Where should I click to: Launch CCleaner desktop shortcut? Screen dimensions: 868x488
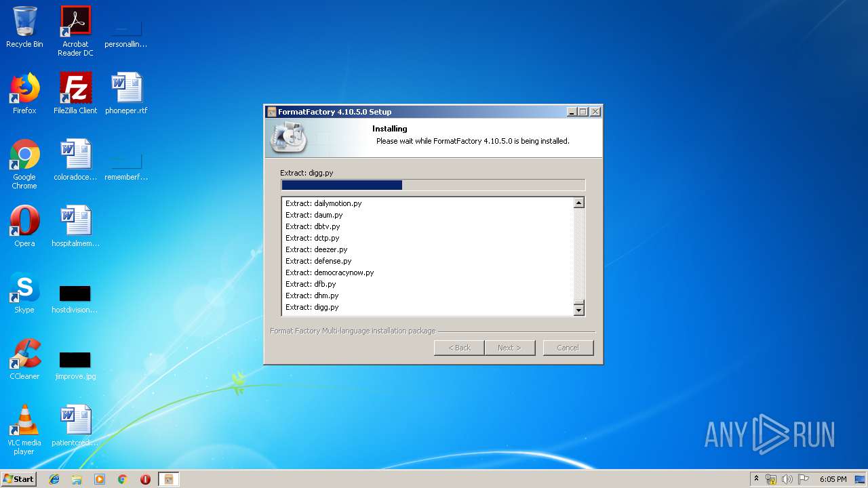tap(24, 359)
